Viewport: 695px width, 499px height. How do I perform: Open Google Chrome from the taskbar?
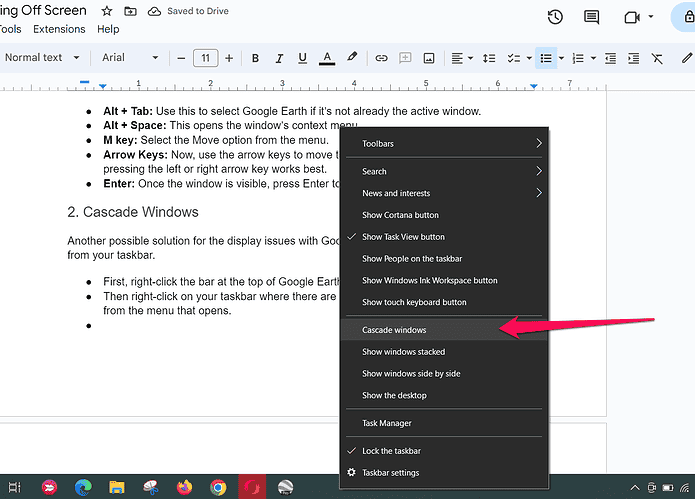pos(218,487)
